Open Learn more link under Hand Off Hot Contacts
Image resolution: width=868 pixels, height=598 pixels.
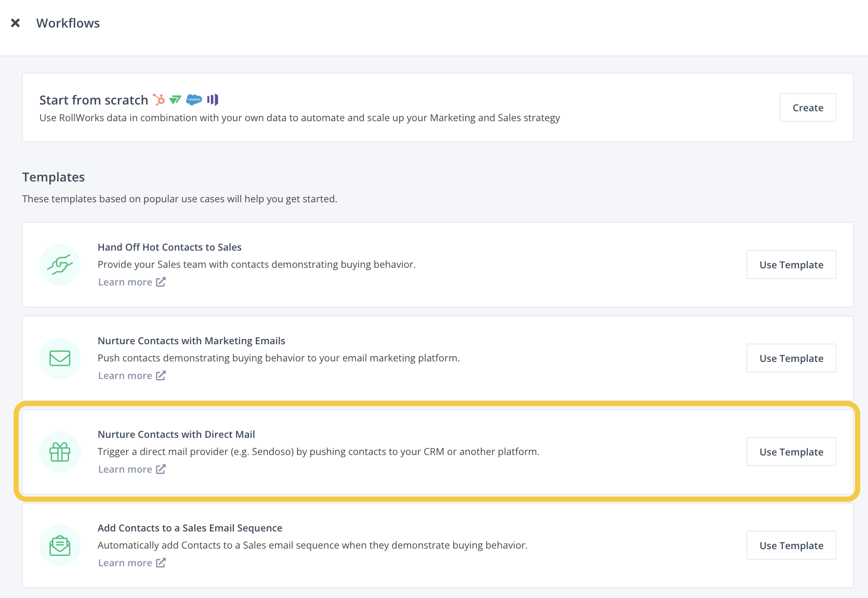pos(132,282)
